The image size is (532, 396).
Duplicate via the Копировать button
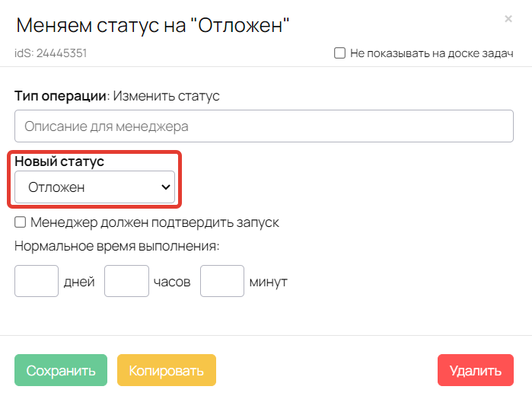pos(167,370)
